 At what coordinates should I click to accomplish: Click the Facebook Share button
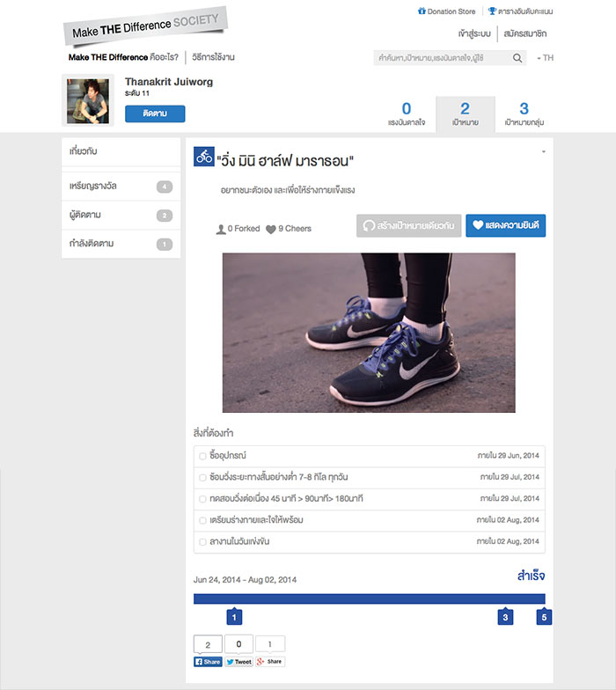[208, 662]
